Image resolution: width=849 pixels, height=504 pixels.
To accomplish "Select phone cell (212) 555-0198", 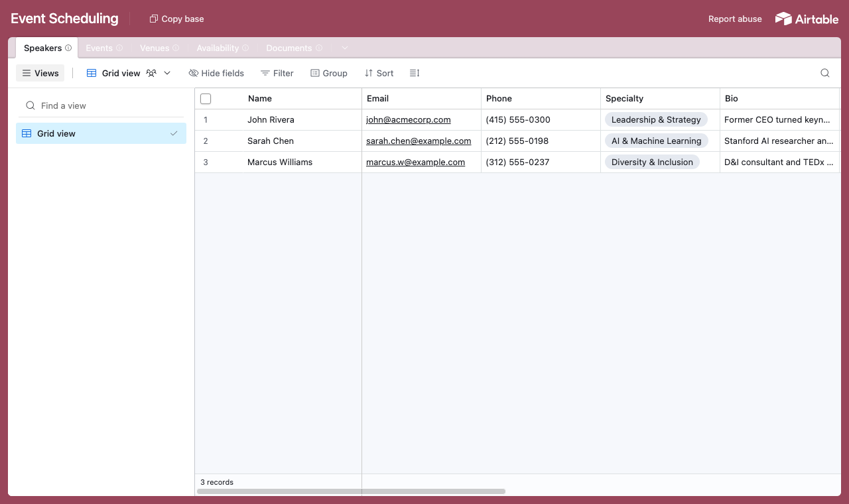I will pos(541,141).
